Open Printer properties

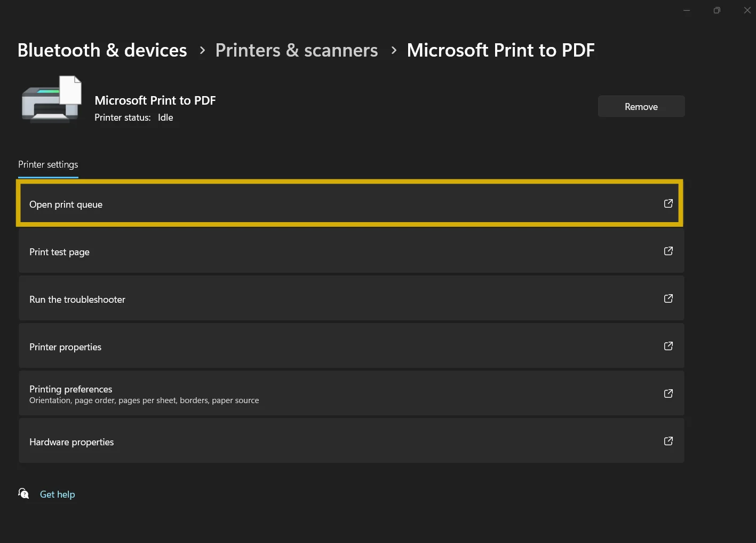coord(351,346)
